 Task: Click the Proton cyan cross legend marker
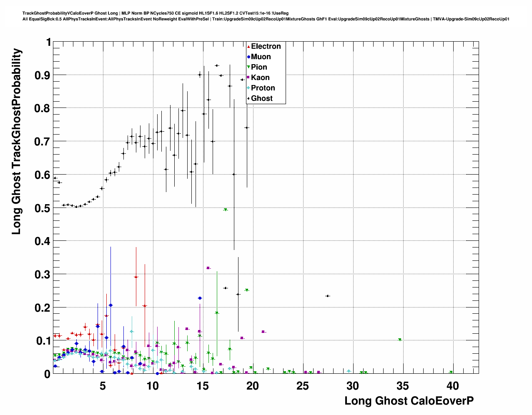point(248,88)
